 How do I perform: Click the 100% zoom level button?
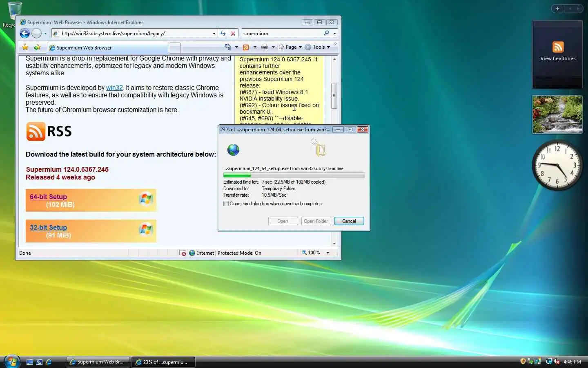coord(311,253)
